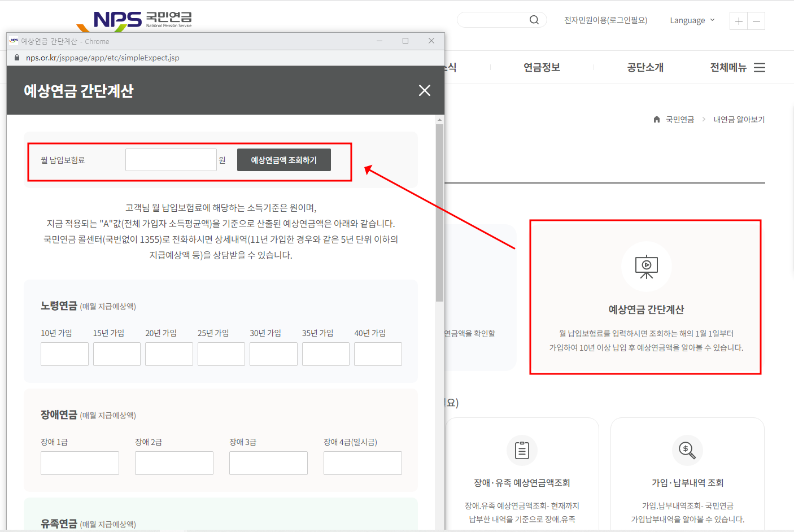The width and height of the screenshot is (794, 532).
Task: Click the 10년 가입 result field
Action: 64,354
